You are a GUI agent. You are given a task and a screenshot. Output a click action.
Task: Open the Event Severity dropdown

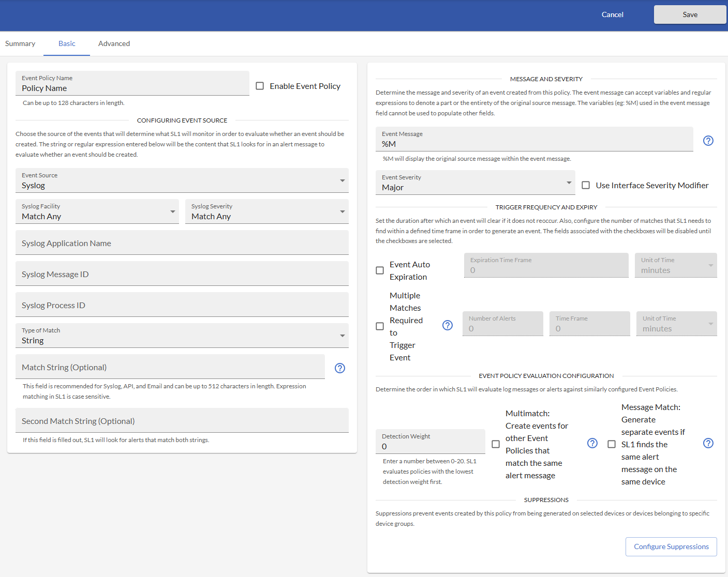pos(475,183)
